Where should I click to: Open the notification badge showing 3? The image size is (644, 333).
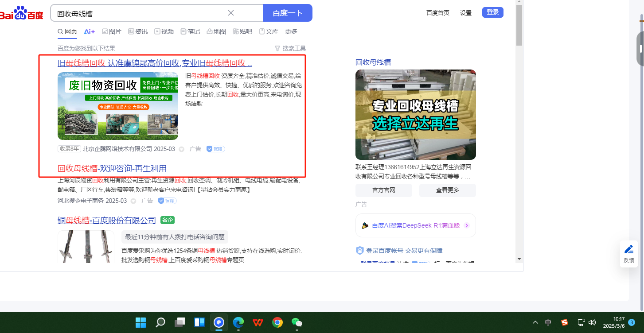tap(632, 322)
